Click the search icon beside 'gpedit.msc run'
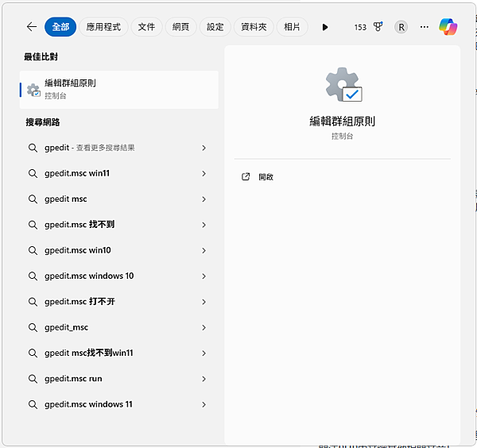 point(33,379)
